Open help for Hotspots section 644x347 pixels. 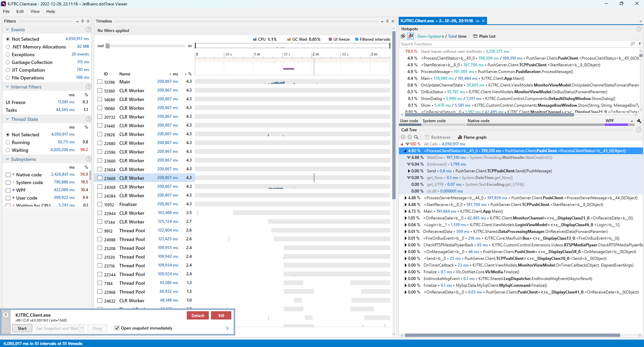tap(639, 29)
